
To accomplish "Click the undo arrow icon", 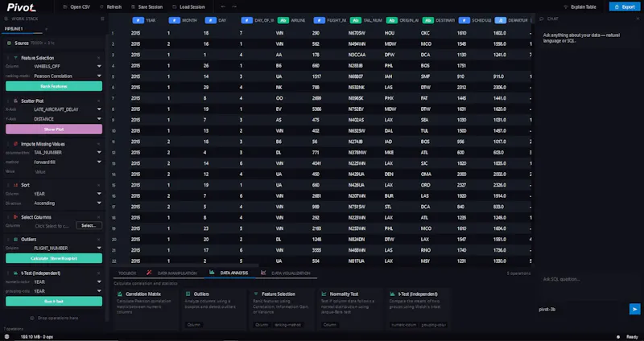I will click(223, 7).
